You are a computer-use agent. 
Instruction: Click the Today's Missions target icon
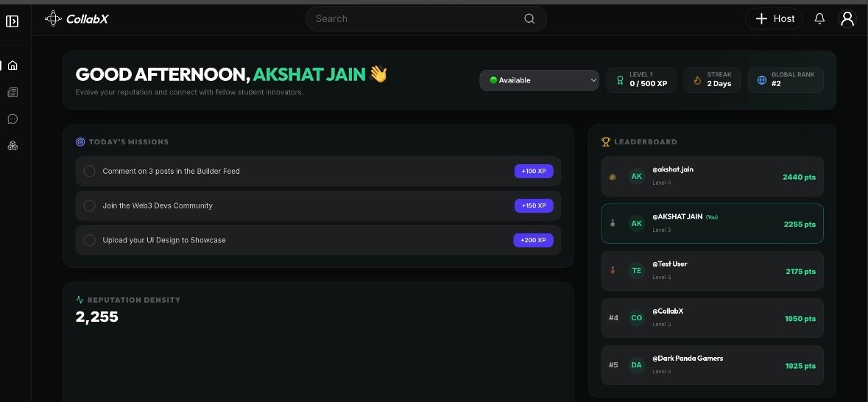80,142
